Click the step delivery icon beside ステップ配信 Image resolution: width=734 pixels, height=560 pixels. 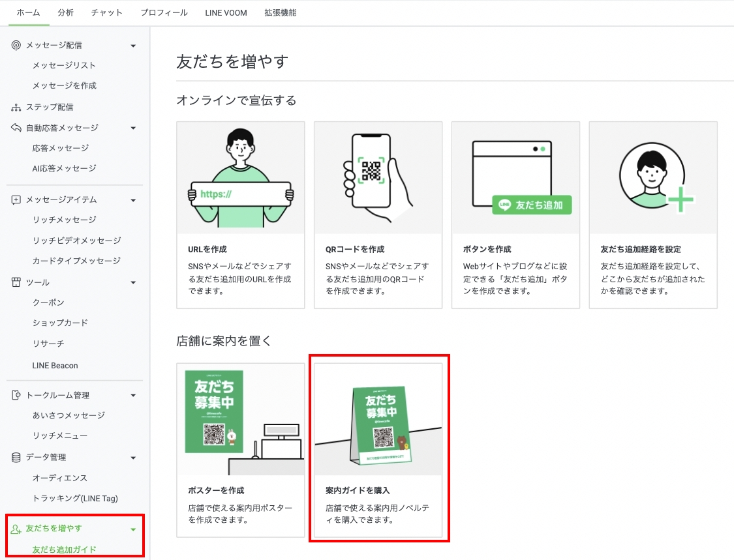click(16, 107)
